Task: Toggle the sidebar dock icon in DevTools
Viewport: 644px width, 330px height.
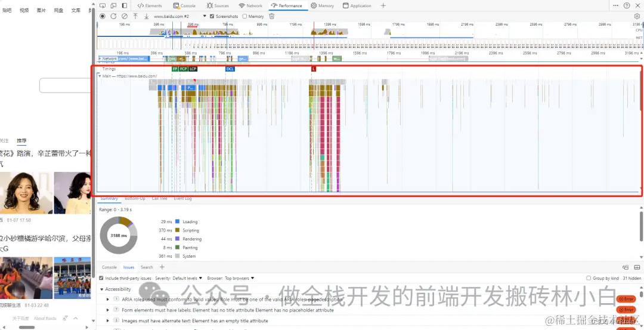Action: click(125, 6)
